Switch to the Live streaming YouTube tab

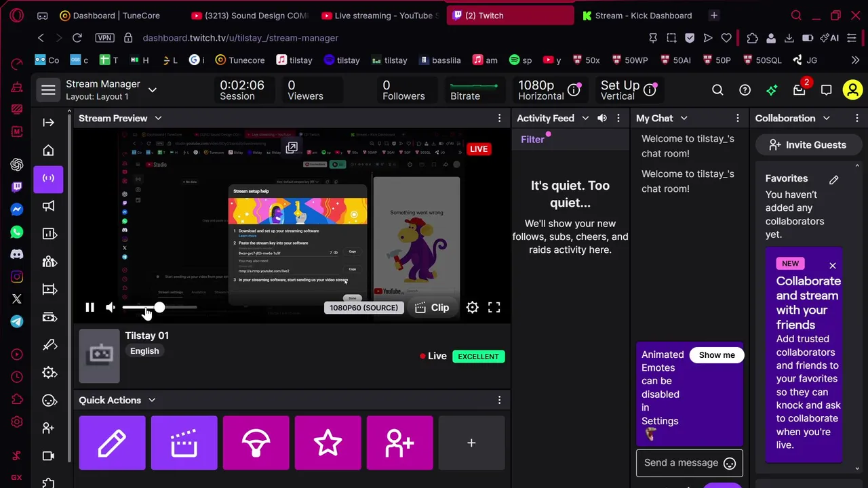point(380,16)
